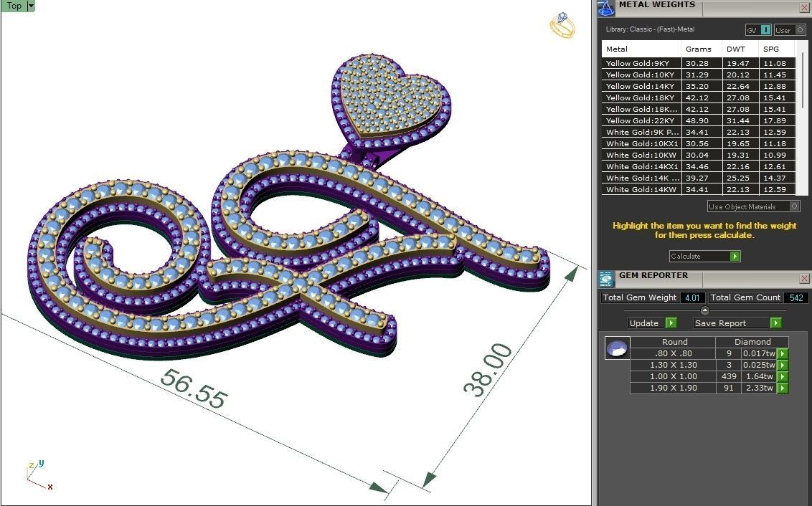
Task: Click the 2.33tw weight cell
Action: (x=759, y=388)
